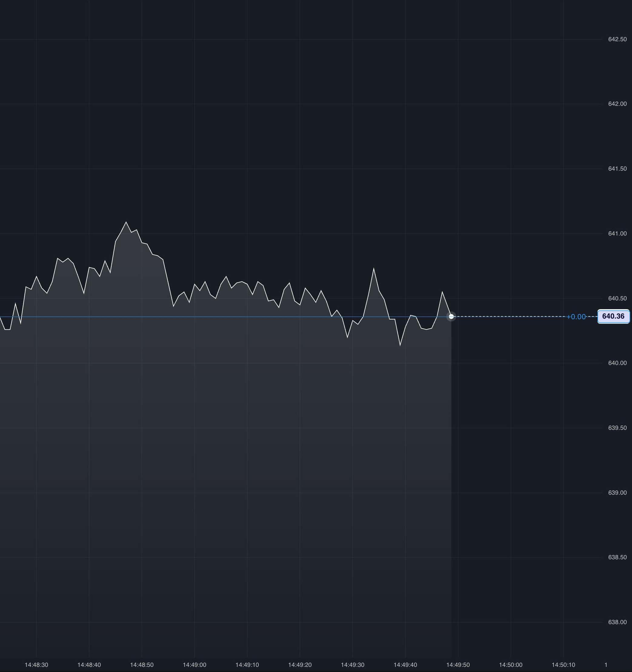This screenshot has height=672, width=632.
Task: Click the 14:49:50 time axis label
Action: 458,665
